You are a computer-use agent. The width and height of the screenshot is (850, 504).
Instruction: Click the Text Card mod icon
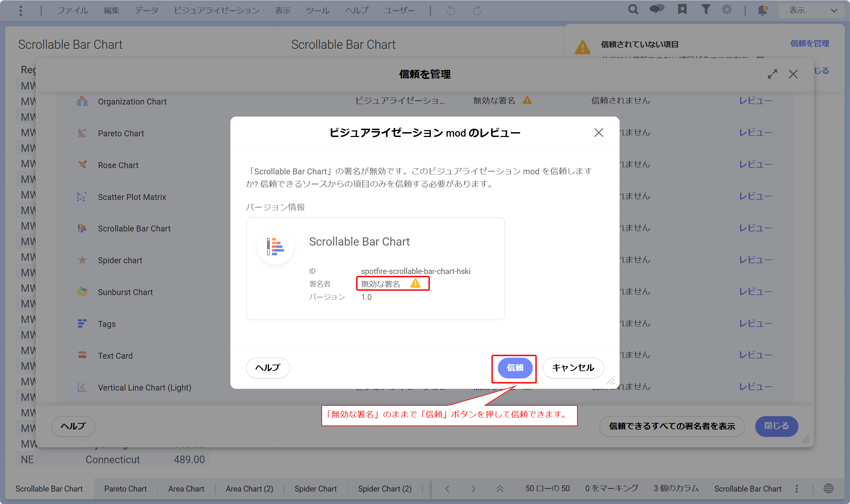coord(82,355)
